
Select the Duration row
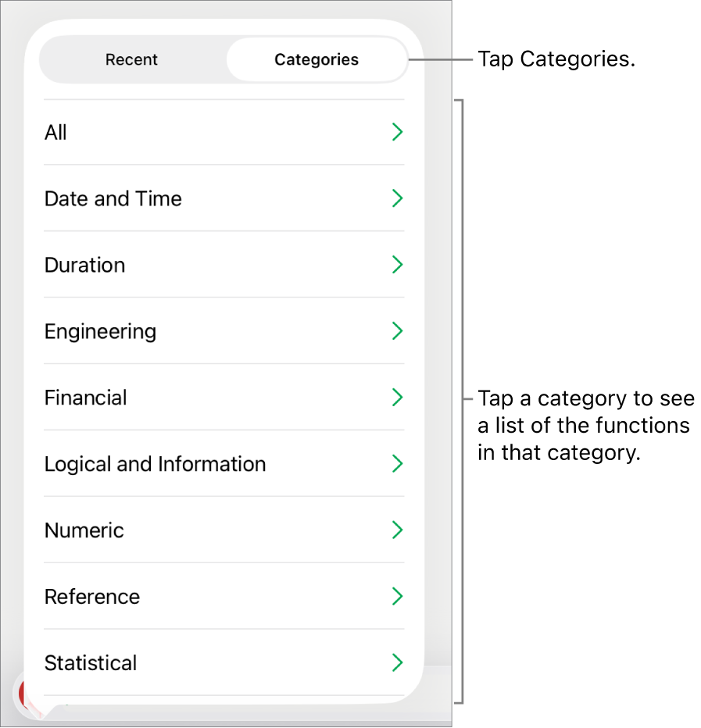(x=84, y=265)
